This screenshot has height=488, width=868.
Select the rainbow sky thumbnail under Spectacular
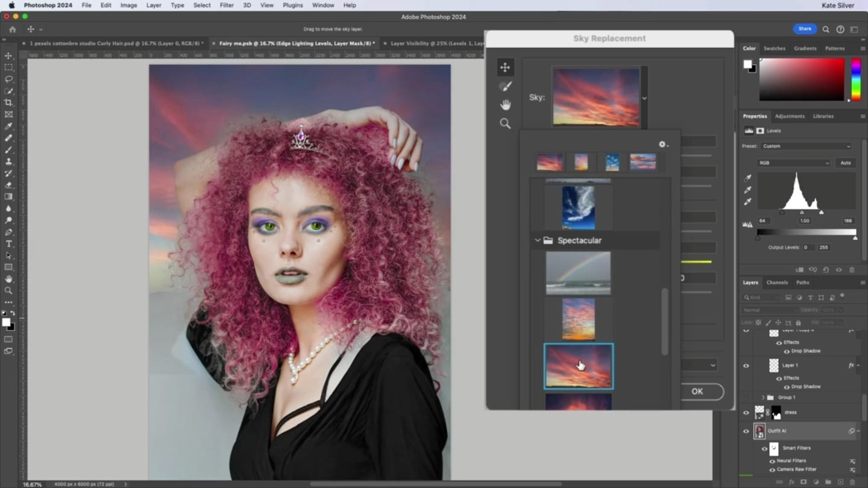[x=578, y=272]
